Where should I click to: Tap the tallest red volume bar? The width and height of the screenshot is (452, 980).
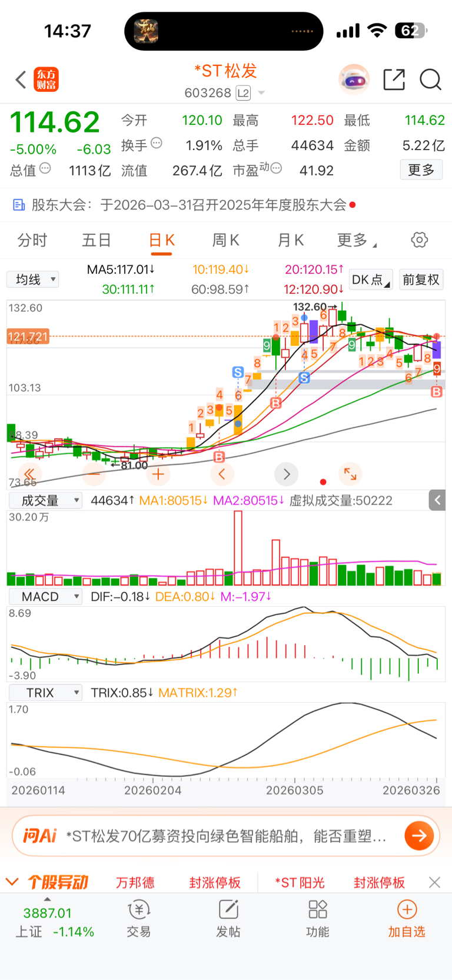(x=238, y=547)
